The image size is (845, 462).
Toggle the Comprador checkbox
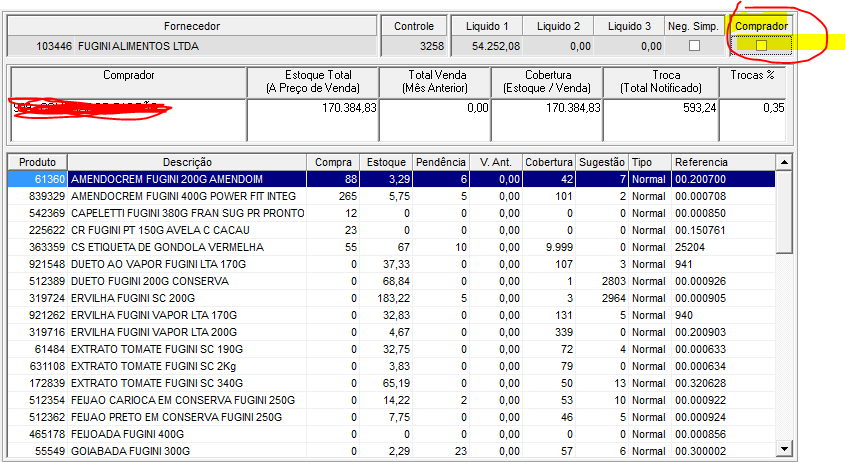coord(761,46)
